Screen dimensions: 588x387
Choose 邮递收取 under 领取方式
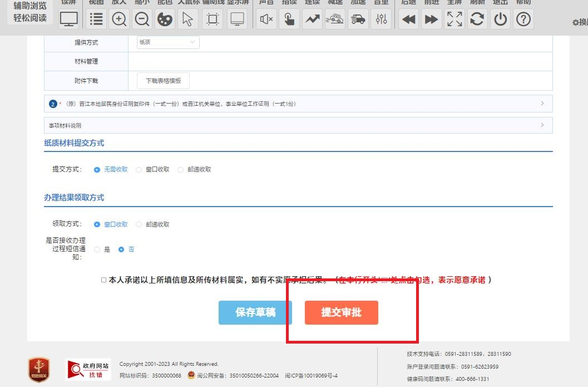139,225
